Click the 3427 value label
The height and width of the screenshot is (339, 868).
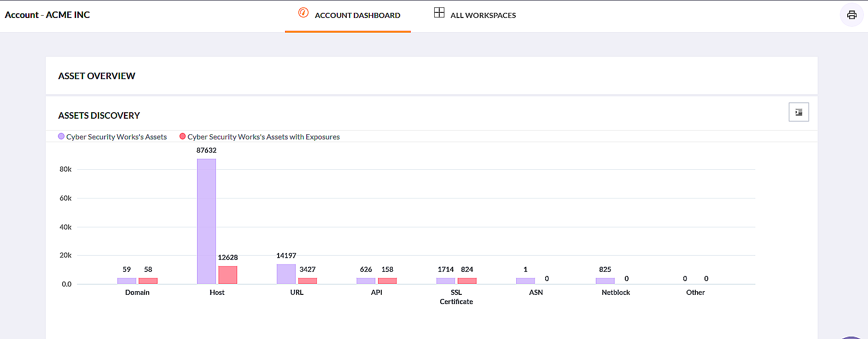pos(308,270)
